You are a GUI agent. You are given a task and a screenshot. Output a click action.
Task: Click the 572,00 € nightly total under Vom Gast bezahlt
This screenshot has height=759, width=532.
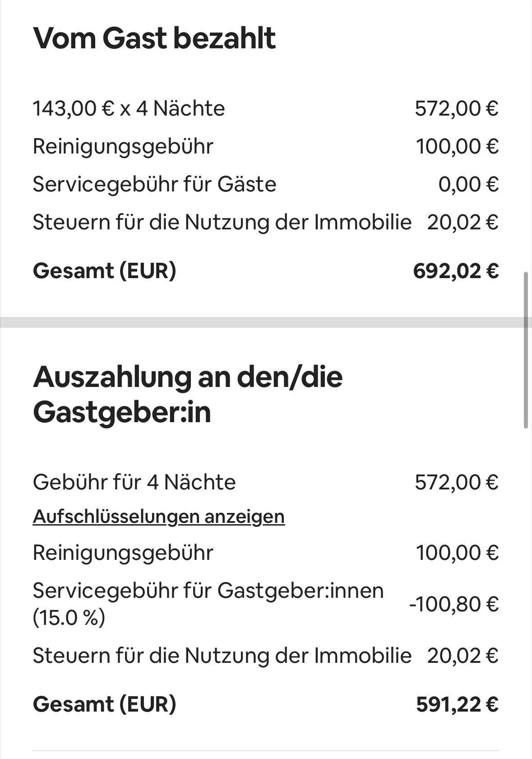(457, 109)
